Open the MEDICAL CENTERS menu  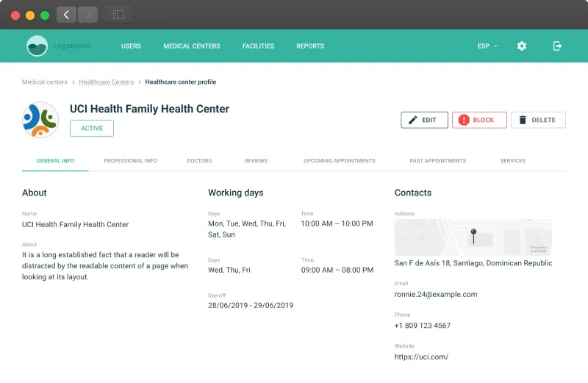click(192, 46)
